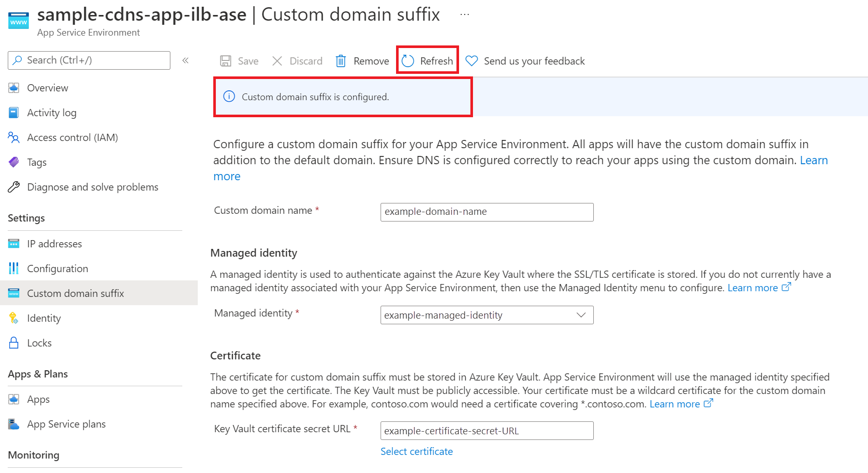Open Apps under Apps & Plans
Viewport: 868px width, 473px height.
(x=39, y=399)
